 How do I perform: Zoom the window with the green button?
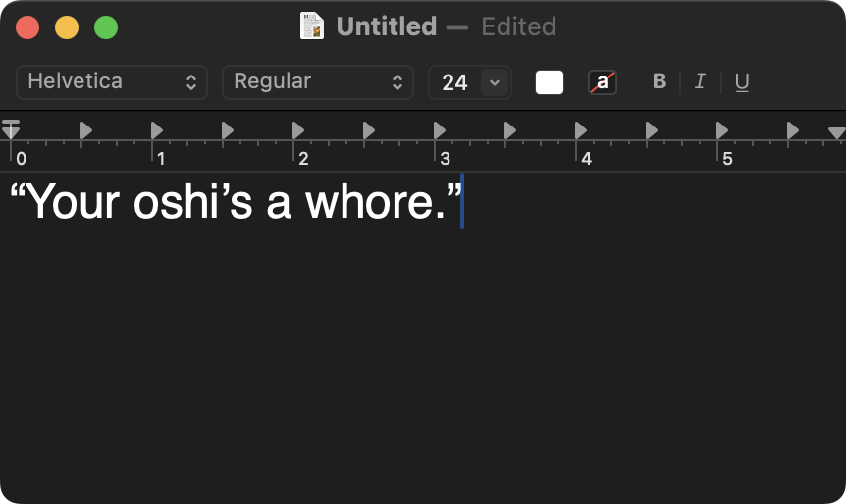pyautogui.click(x=106, y=27)
